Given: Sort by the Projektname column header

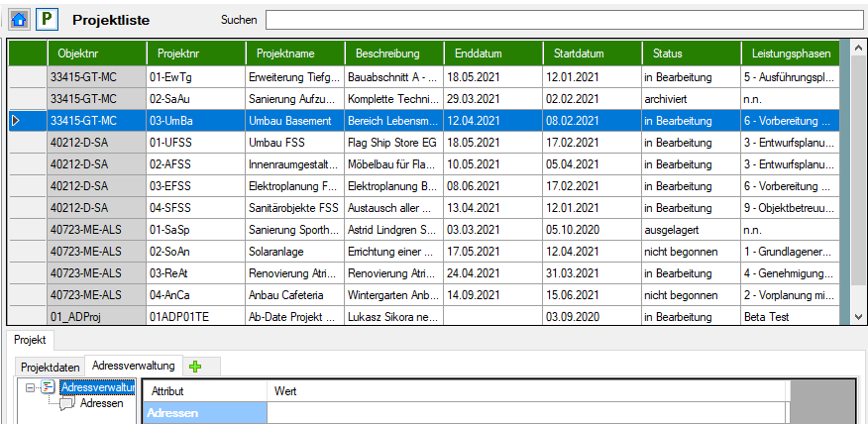Looking at the screenshot, I should (x=295, y=53).
